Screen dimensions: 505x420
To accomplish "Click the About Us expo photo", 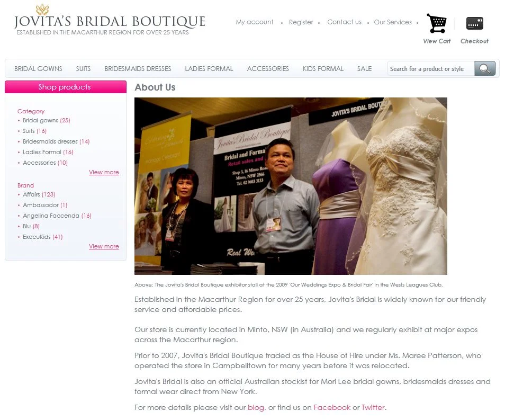I will tap(291, 186).
